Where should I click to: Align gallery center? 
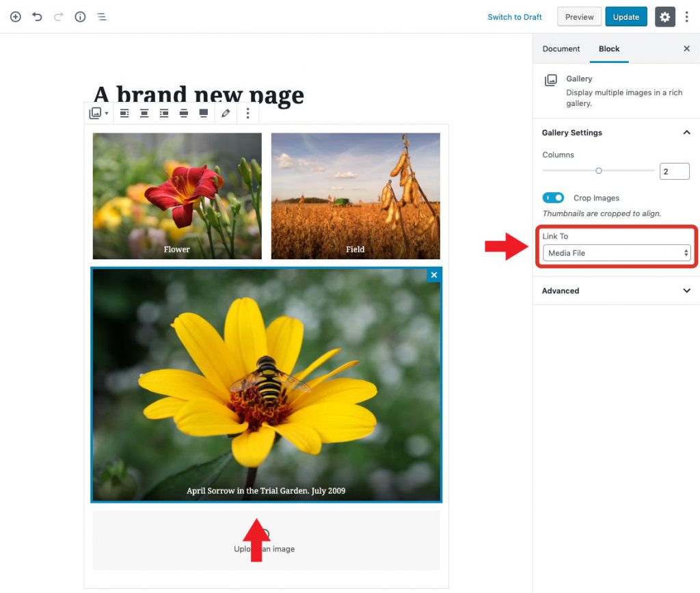144,114
